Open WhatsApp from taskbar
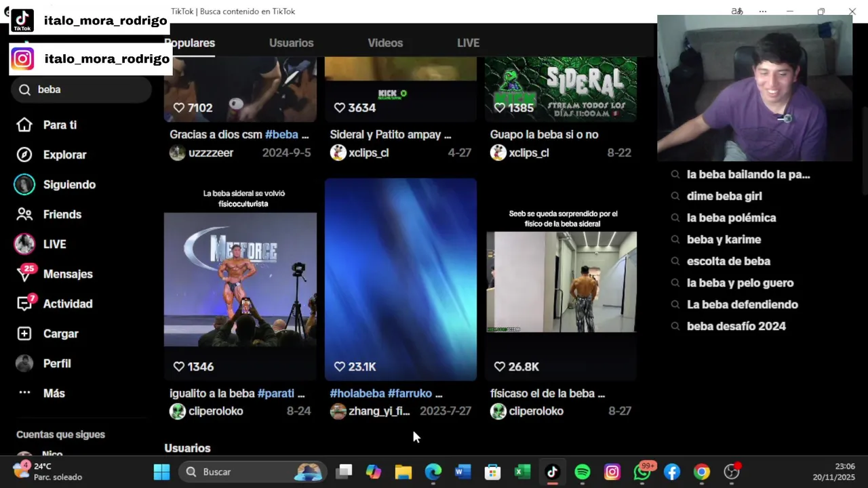Image resolution: width=868 pixels, height=488 pixels. 642,472
